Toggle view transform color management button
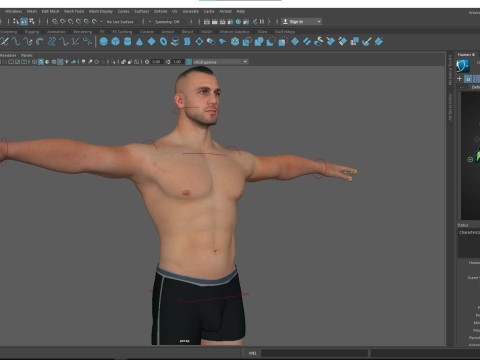480x360 pixels. tap(189, 62)
